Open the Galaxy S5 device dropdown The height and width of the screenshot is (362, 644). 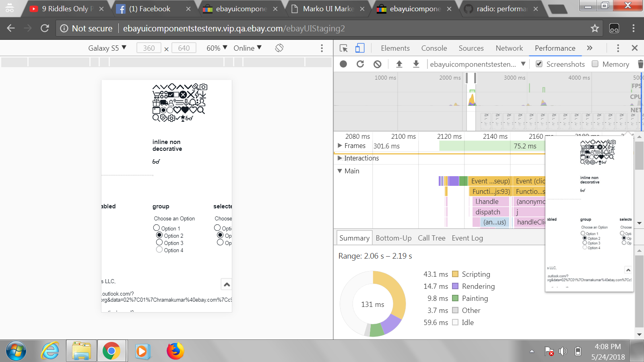107,48
